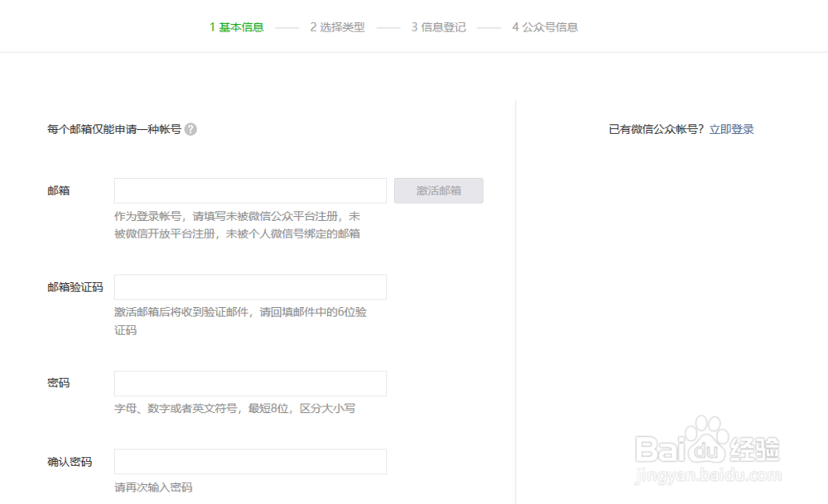Open step 3 信息登记
This screenshot has width=828, height=504.
(438, 27)
